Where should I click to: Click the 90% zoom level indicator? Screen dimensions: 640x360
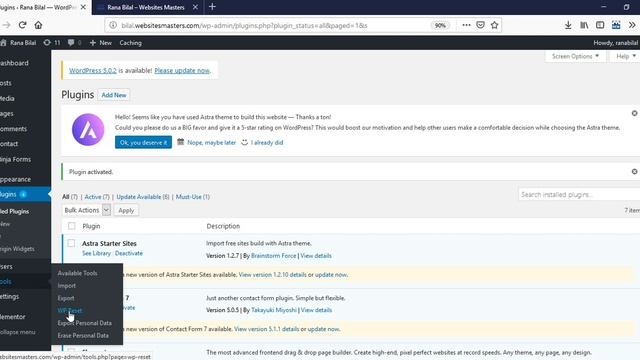440,25
